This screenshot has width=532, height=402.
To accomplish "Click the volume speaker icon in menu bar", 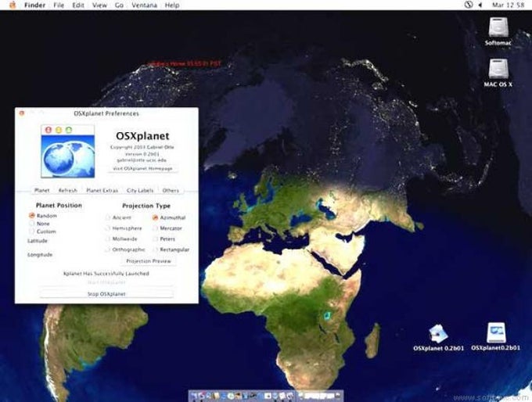I will (480, 5).
